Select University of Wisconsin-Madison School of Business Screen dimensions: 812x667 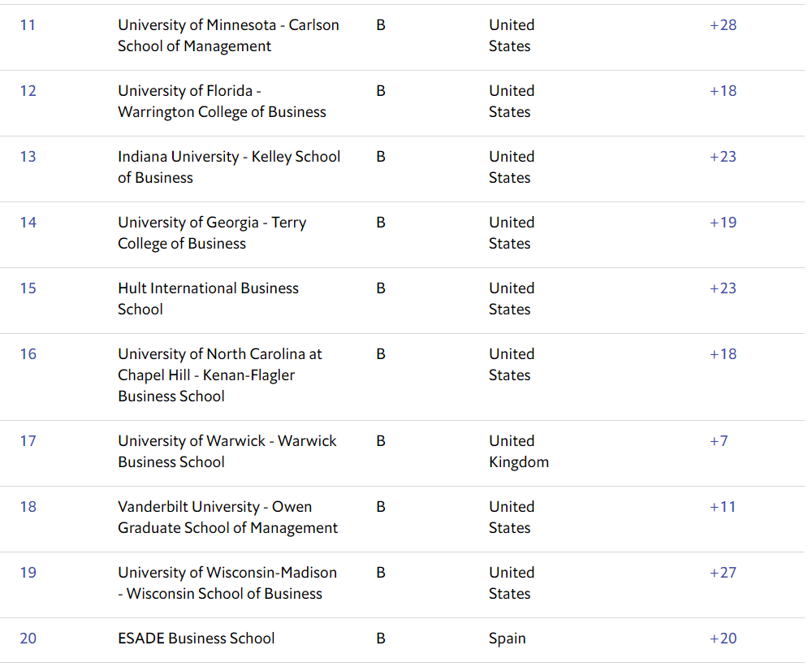(x=227, y=583)
